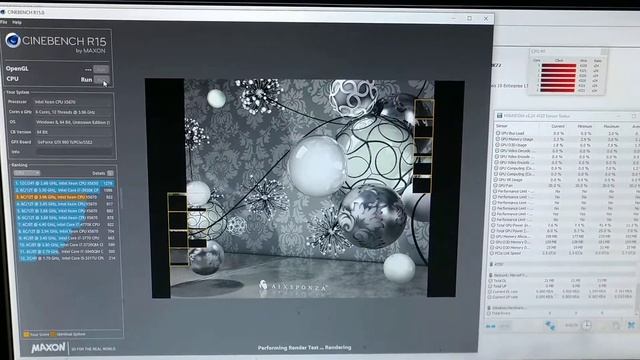640x360 pixels.
Task: Click the Minimum column header in HWiNFO
Action: click(x=584, y=126)
